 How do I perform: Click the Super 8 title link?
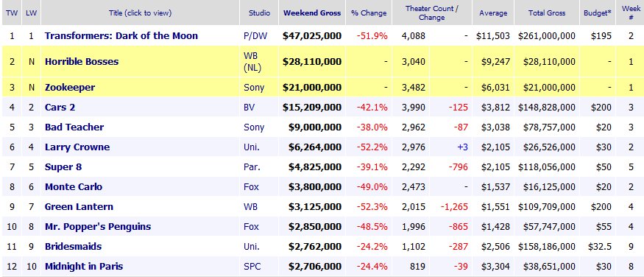[63, 166]
